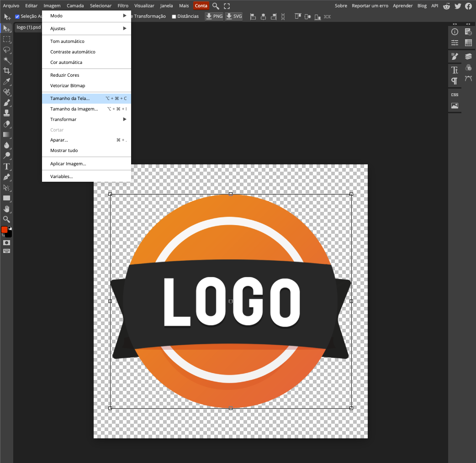This screenshot has height=463, width=476.
Task: Enable Quick Mask mode
Action: pyautogui.click(x=6, y=243)
